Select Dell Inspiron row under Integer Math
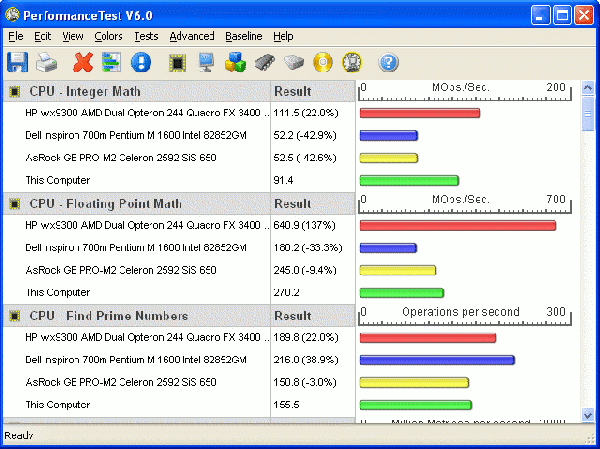The height and width of the screenshot is (449, 600). coord(179,135)
